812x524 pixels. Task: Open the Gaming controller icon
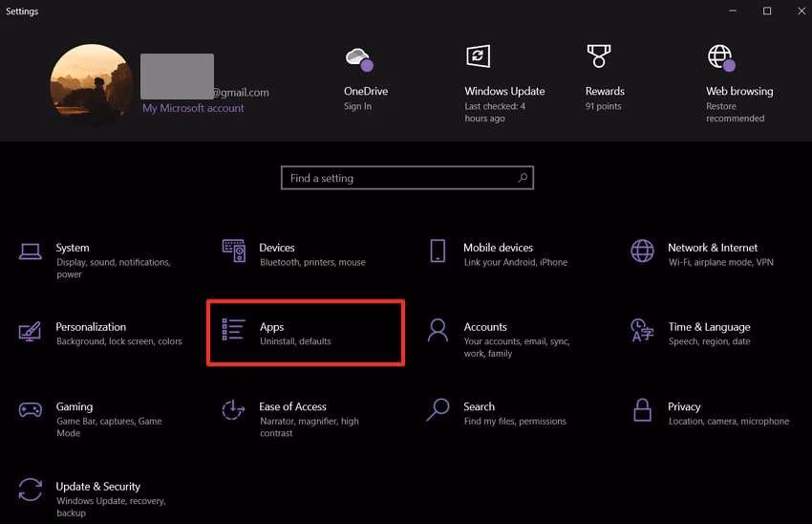pyautogui.click(x=30, y=410)
